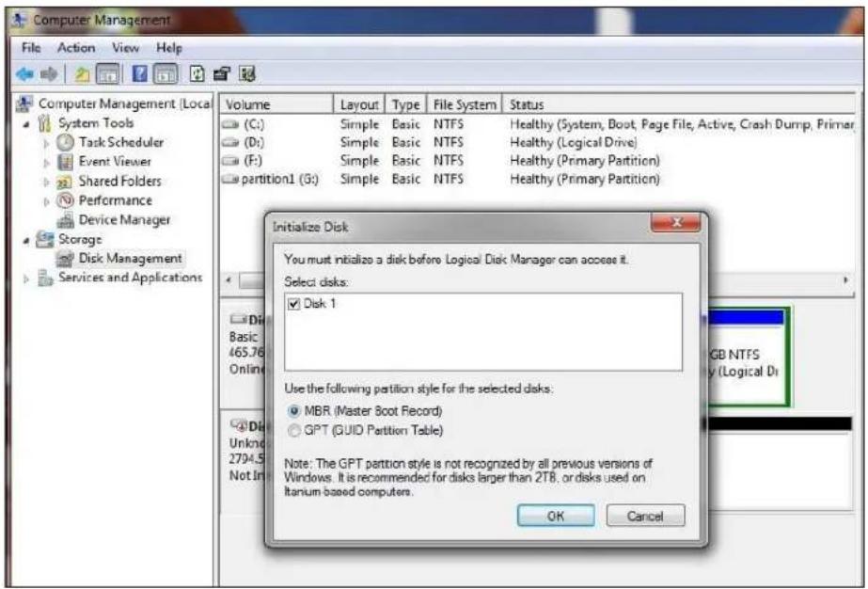Click the drive icon next to (D:)
The width and height of the screenshot is (868, 589).
click(229, 143)
